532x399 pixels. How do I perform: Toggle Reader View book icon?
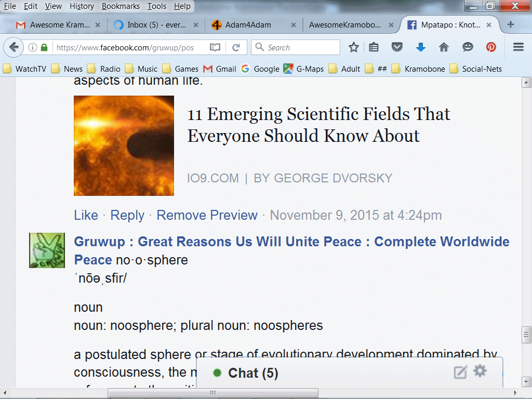pyautogui.click(x=215, y=47)
